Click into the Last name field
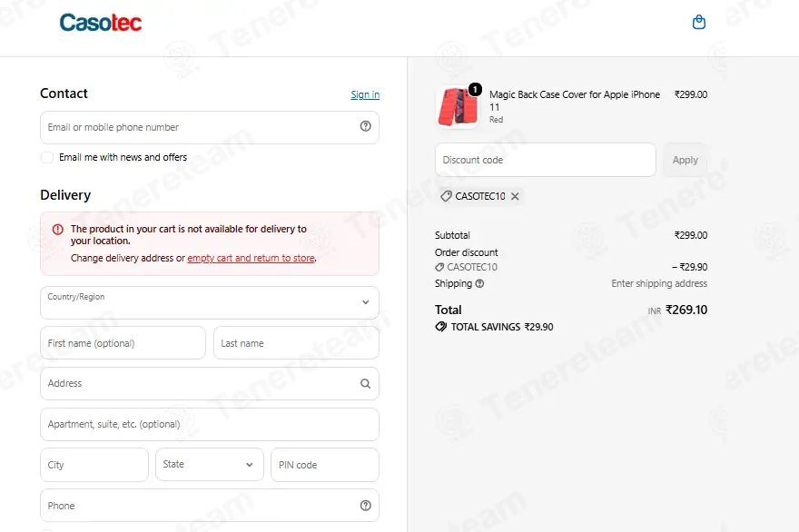This screenshot has height=532, width=799. [296, 343]
